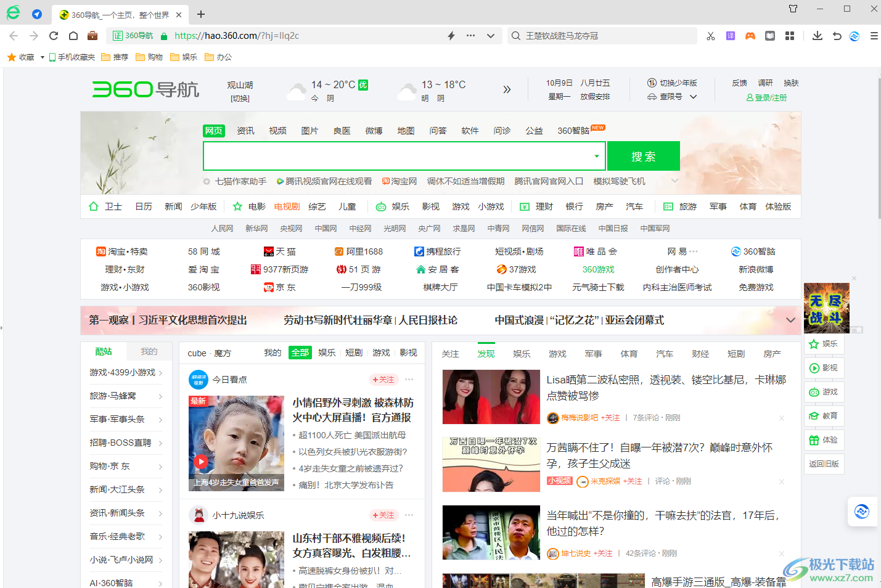881x588 pixels.
Task: Expand the headline news banner chevron
Action: point(790,320)
